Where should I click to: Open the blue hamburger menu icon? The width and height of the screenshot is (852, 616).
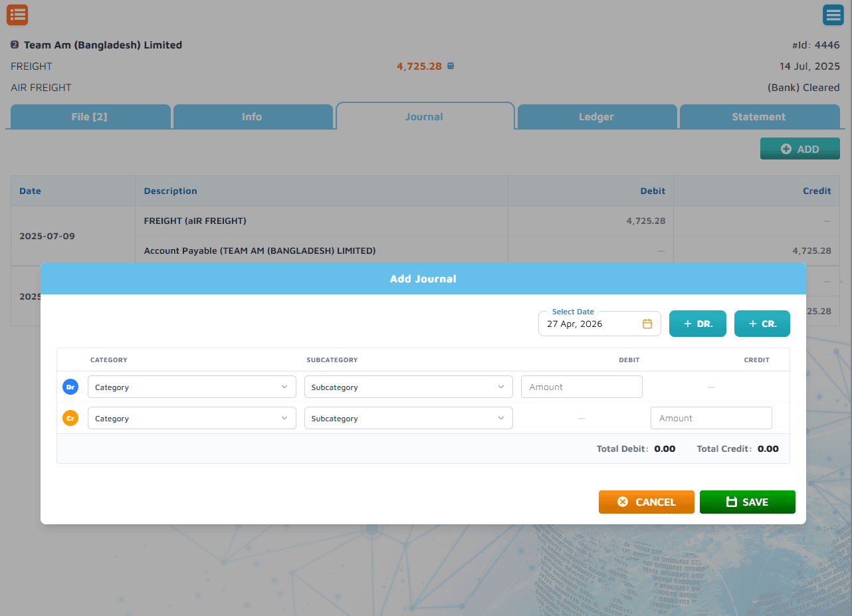833,15
